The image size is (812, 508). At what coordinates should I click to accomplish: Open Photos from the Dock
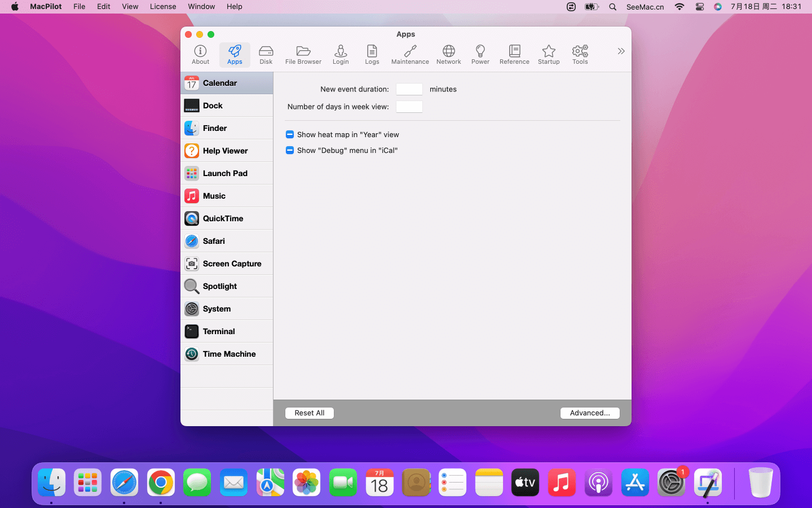click(307, 483)
